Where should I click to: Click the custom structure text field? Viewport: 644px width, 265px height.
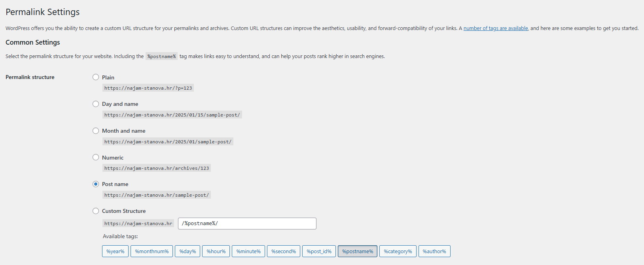[x=247, y=224]
